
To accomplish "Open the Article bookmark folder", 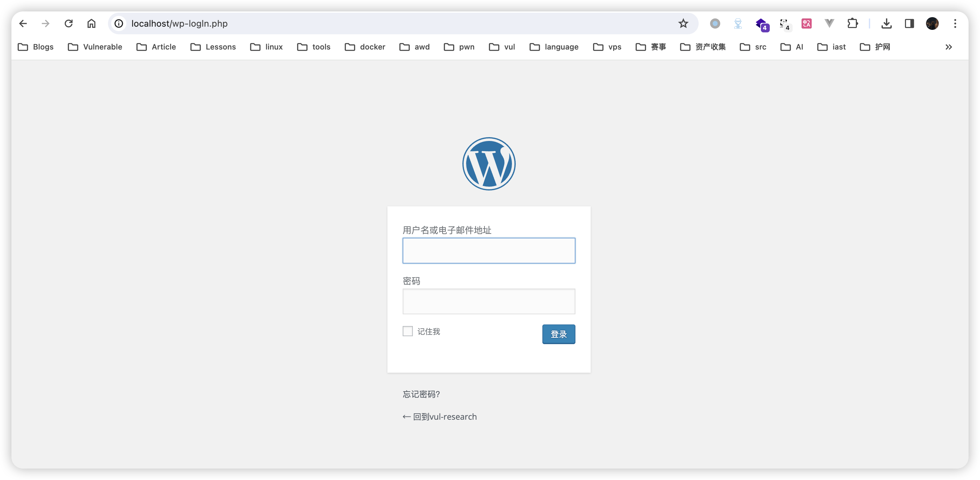I will point(156,47).
